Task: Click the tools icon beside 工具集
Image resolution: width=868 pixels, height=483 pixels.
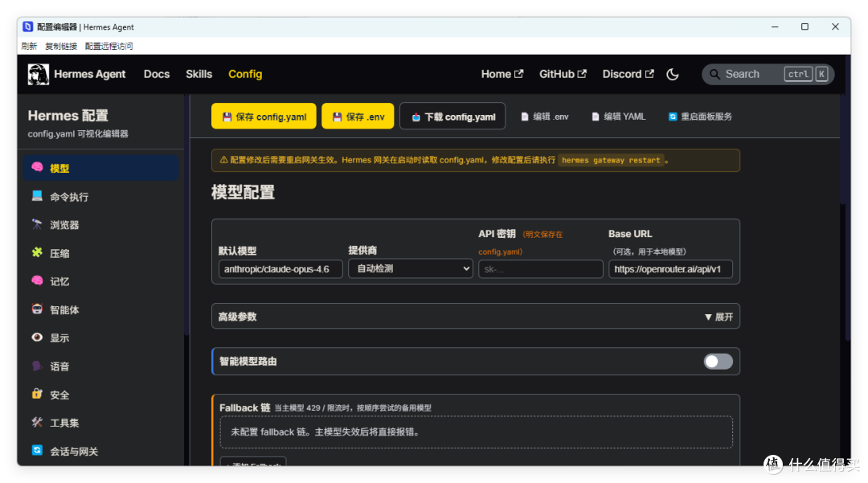Action: click(x=37, y=422)
